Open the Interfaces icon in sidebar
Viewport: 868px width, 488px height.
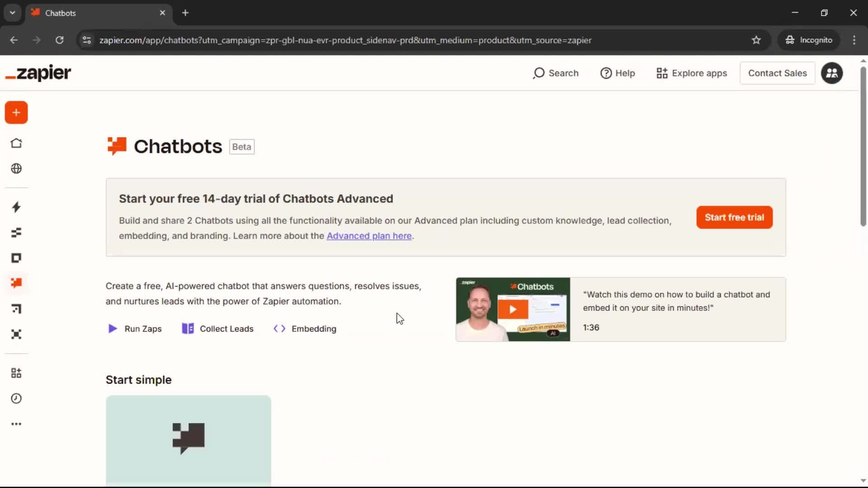tap(16, 258)
